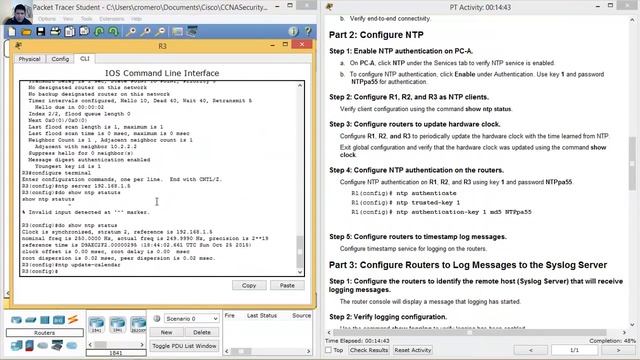
Task: Click the Copy clipboard toolbar icon
Action: point(70,31)
